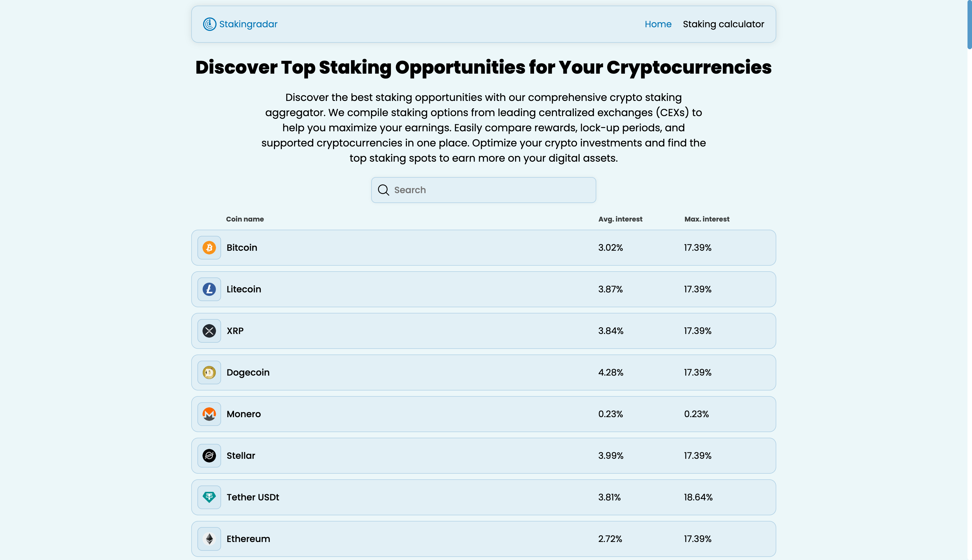Click the Dogecoin coin icon

pos(209,372)
